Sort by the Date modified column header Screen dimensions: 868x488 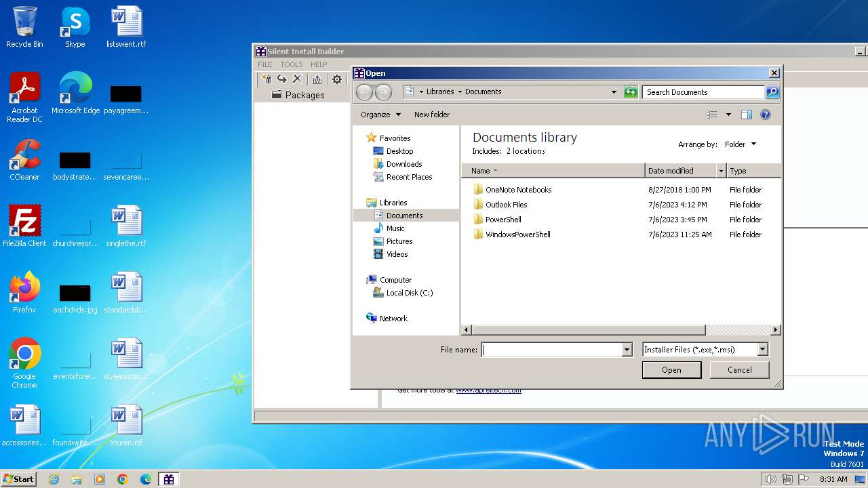pos(681,171)
